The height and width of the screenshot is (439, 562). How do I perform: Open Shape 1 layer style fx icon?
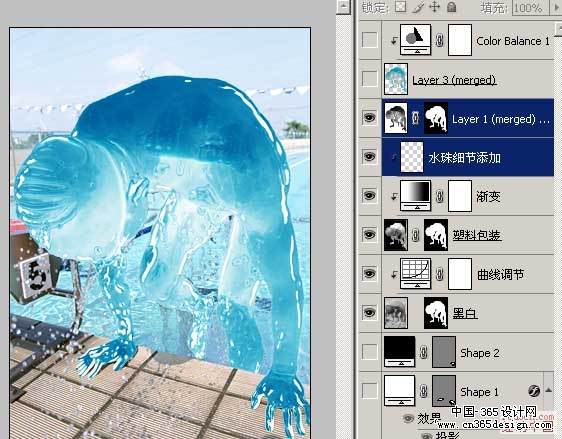tap(534, 391)
